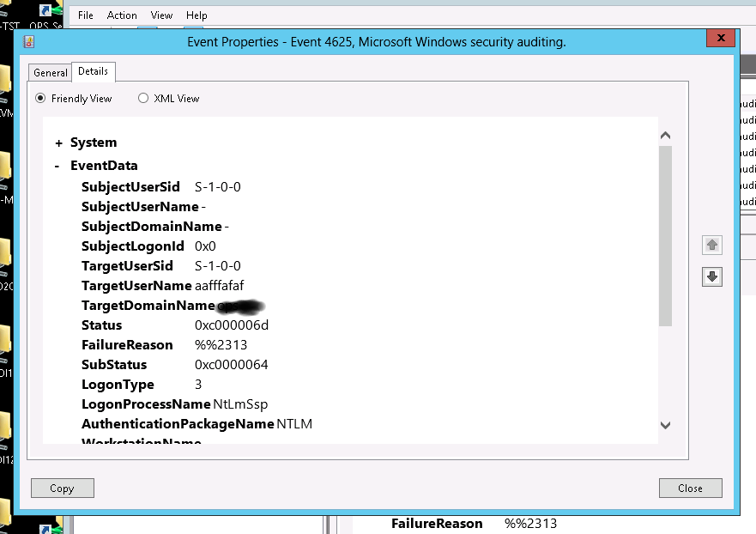756x534 pixels.
Task: Click the LogonType value 3
Action: (x=198, y=385)
